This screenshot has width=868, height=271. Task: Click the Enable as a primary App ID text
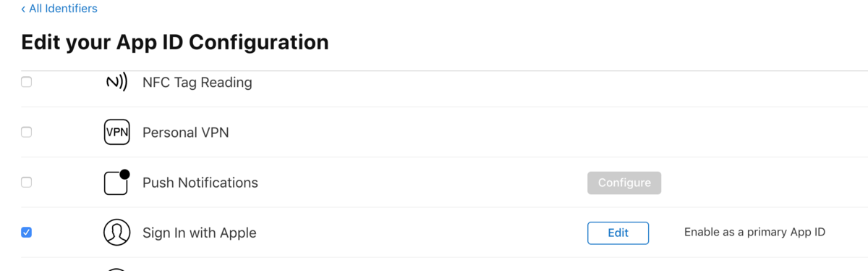(x=754, y=233)
